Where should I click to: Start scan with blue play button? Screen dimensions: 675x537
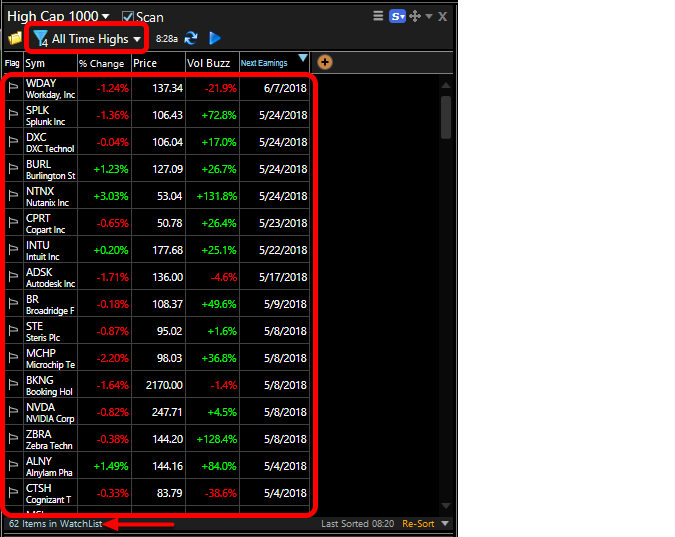point(214,38)
